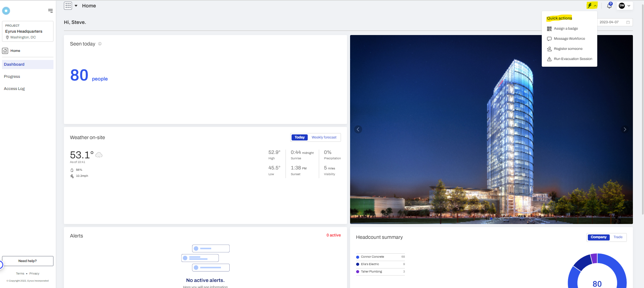Click the humidity droplet icon

(72, 170)
